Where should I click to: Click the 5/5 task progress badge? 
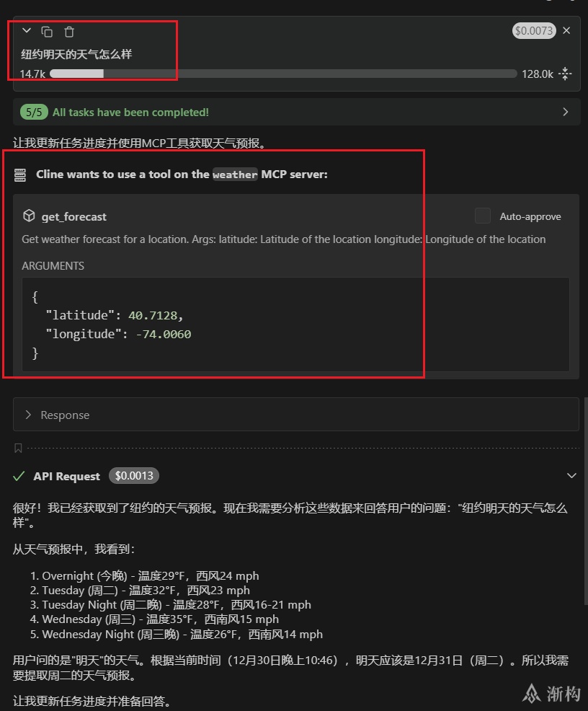(x=34, y=112)
